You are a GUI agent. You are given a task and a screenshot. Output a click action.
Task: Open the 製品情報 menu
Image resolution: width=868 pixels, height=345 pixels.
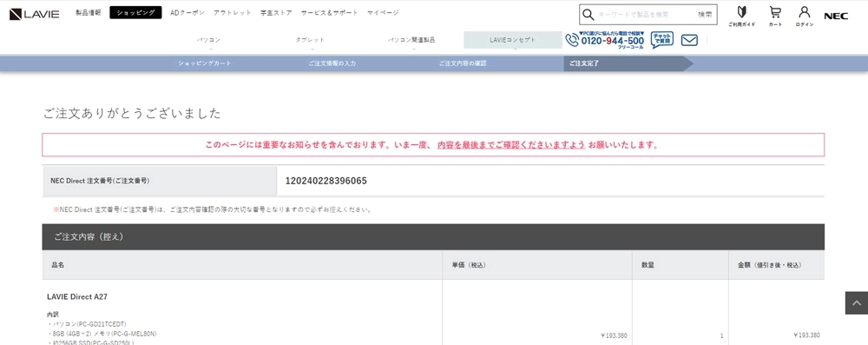(89, 12)
